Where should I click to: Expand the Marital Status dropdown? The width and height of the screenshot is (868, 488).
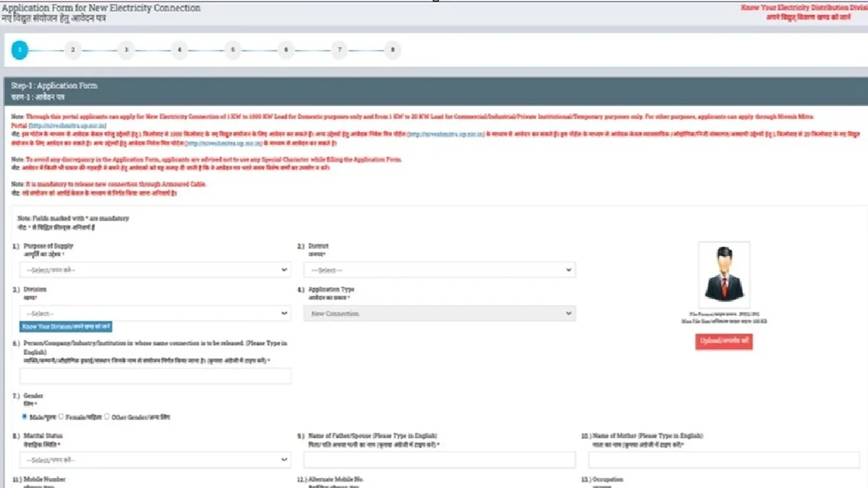(155, 460)
